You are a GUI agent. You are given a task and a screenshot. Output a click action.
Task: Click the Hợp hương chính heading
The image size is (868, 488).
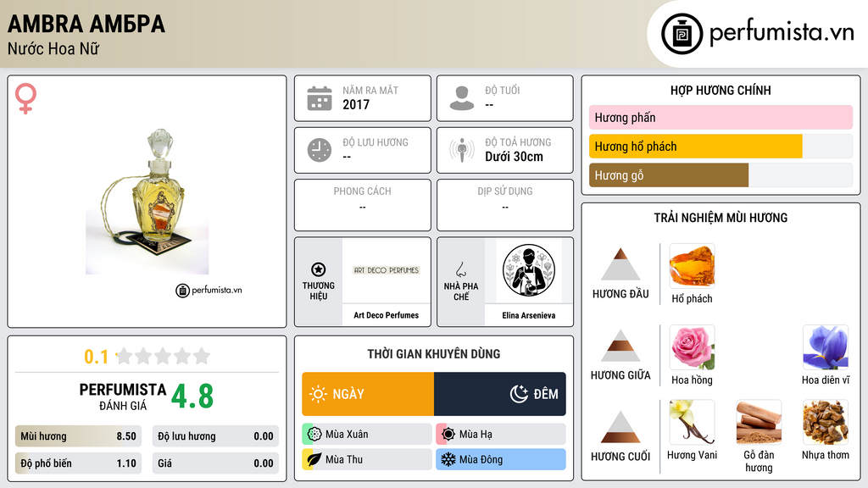click(721, 90)
